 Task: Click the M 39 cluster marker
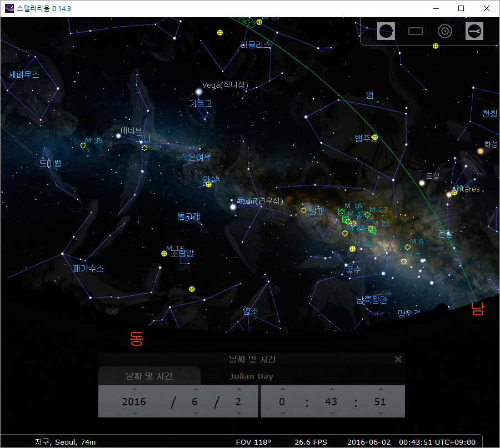(x=83, y=145)
